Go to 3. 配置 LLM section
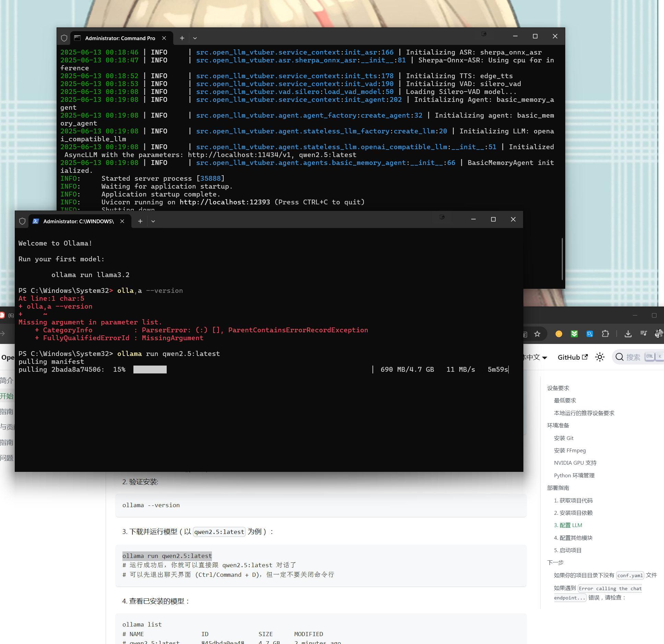This screenshot has width=664, height=644. (x=568, y=525)
